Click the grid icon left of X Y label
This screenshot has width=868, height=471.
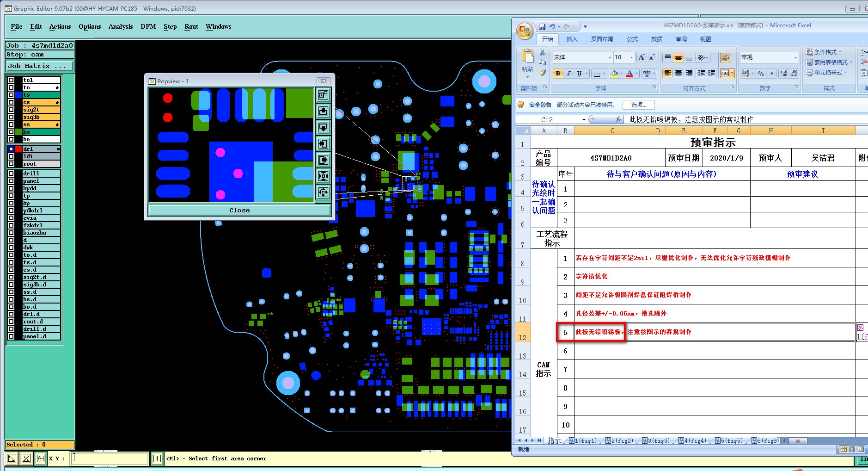pyautogui.click(x=41, y=459)
